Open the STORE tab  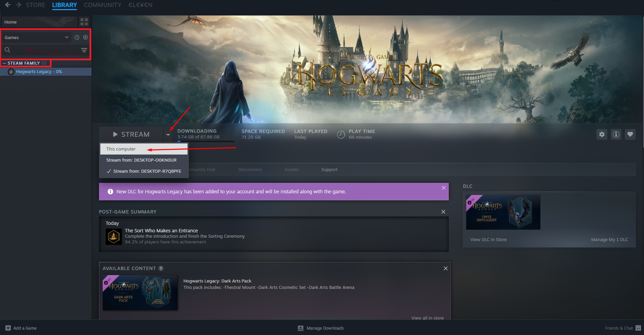click(35, 5)
